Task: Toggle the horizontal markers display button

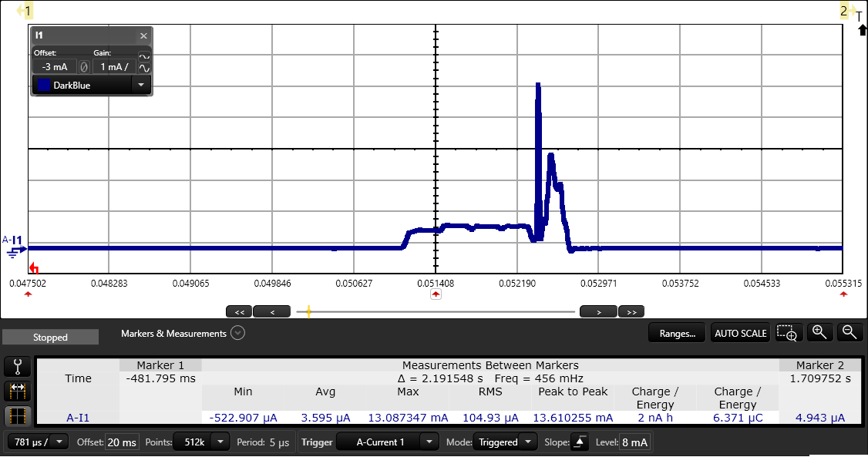Action: (18, 391)
